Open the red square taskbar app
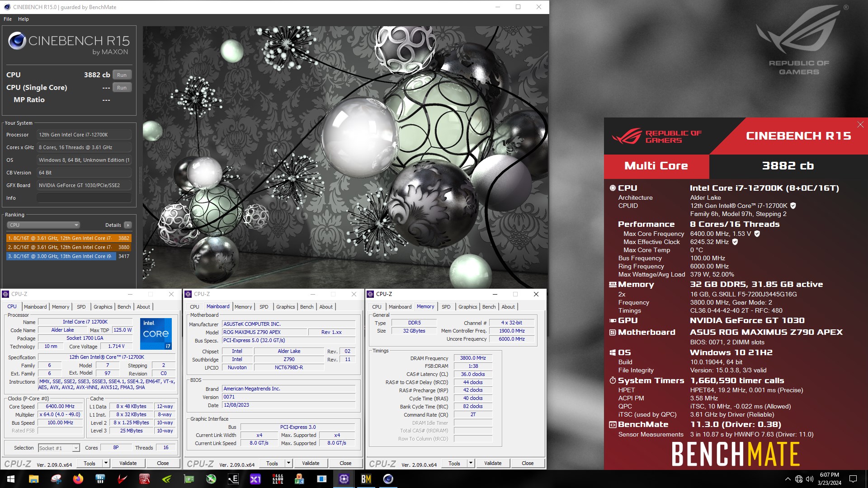 (x=145, y=479)
